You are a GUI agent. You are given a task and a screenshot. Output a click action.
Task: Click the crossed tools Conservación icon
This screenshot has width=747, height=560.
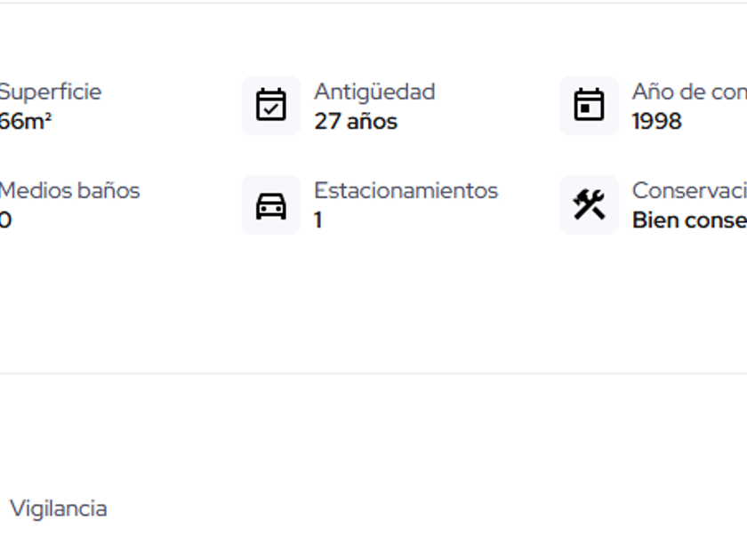click(x=589, y=204)
